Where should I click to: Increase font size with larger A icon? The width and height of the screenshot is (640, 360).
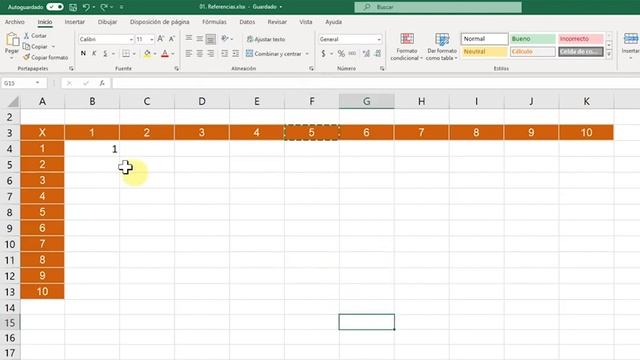tap(160, 39)
